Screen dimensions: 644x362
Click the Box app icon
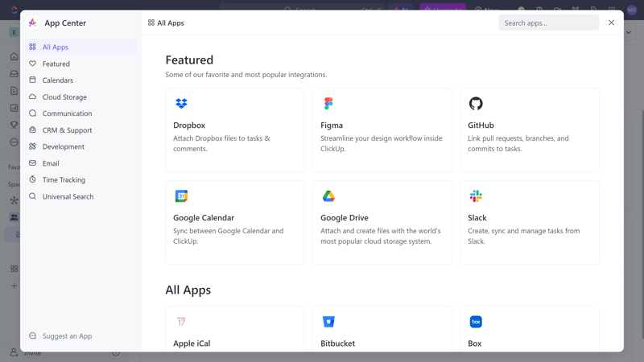point(476,321)
